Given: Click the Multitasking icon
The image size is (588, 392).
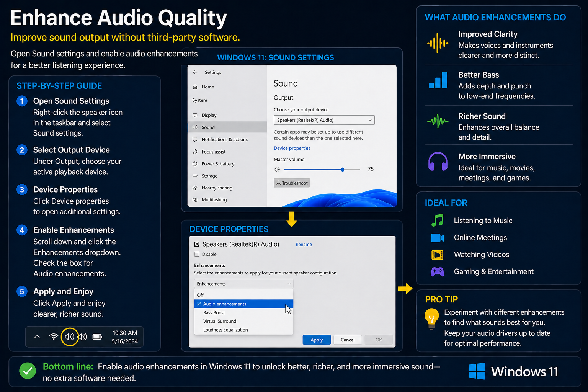Looking at the screenshot, I should coord(195,200).
